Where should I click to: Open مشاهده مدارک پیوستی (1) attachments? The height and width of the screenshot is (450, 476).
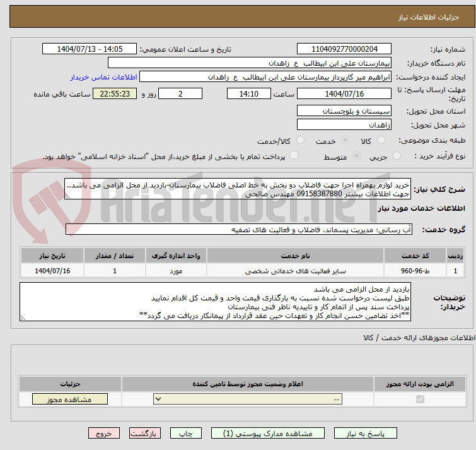268,434
